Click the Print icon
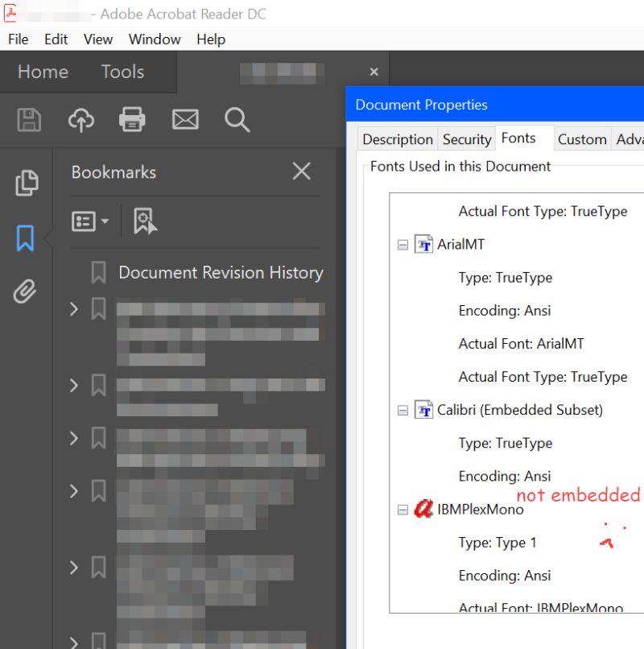Screen dimensions: 644x649 point(132,118)
